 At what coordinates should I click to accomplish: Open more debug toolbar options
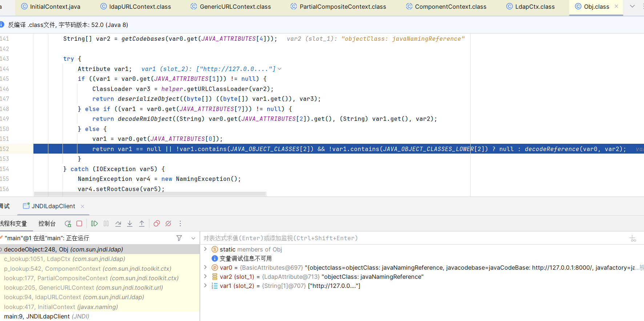point(180,223)
